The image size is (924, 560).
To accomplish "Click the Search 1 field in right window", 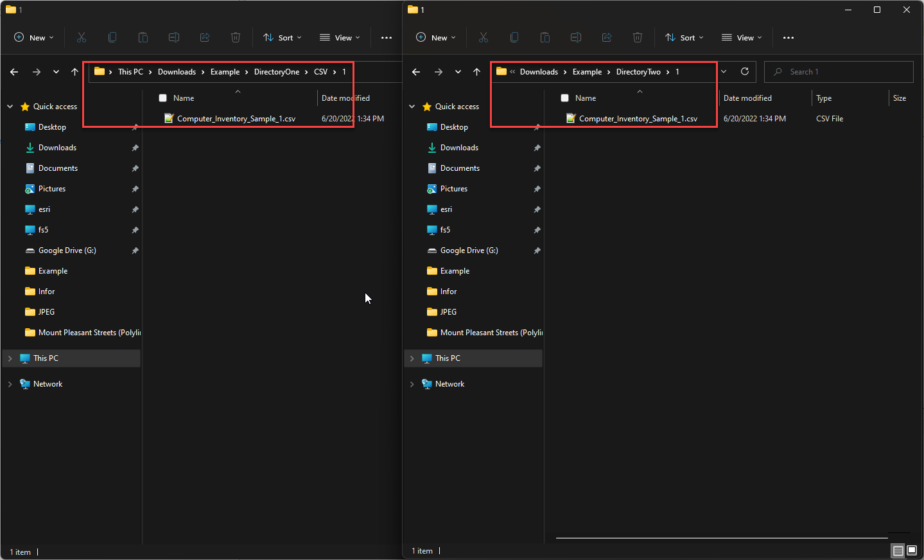I will [839, 72].
